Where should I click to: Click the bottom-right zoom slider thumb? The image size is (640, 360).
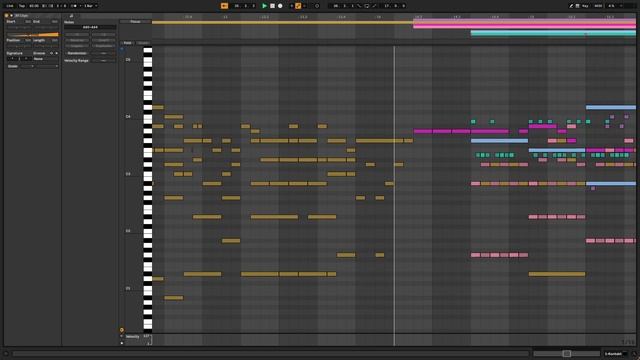567,353
